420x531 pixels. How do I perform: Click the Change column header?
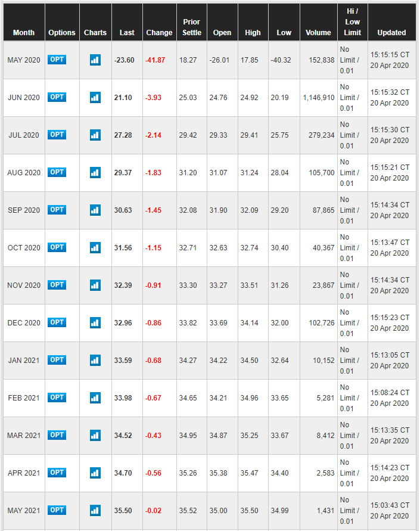point(159,33)
